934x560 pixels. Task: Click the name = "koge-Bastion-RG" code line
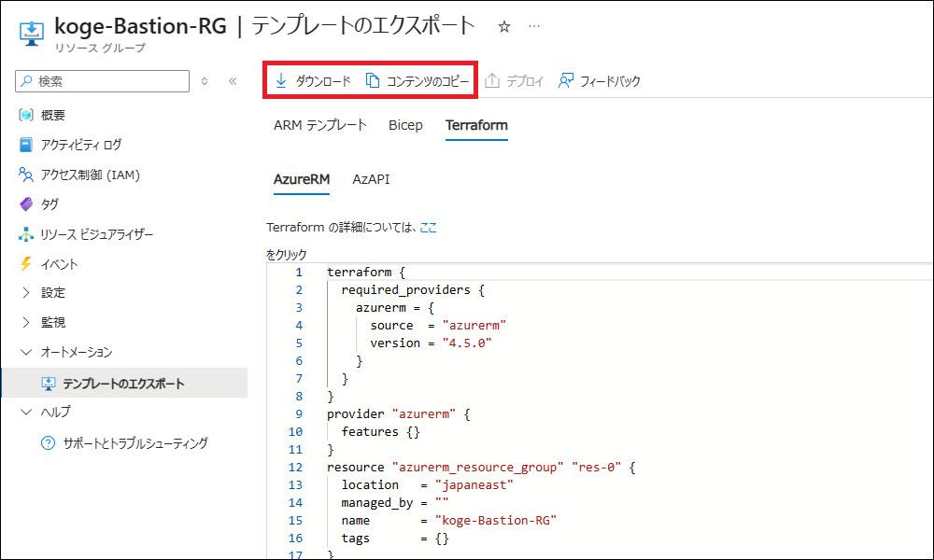[x=448, y=520]
